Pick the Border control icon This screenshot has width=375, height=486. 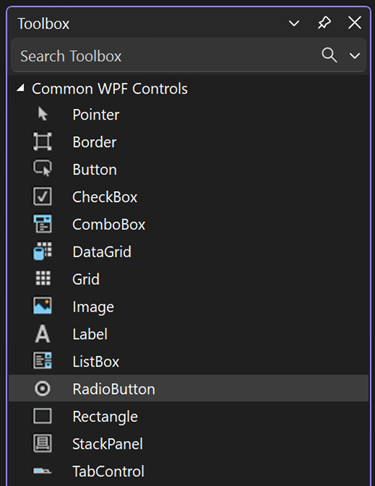(42, 142)
